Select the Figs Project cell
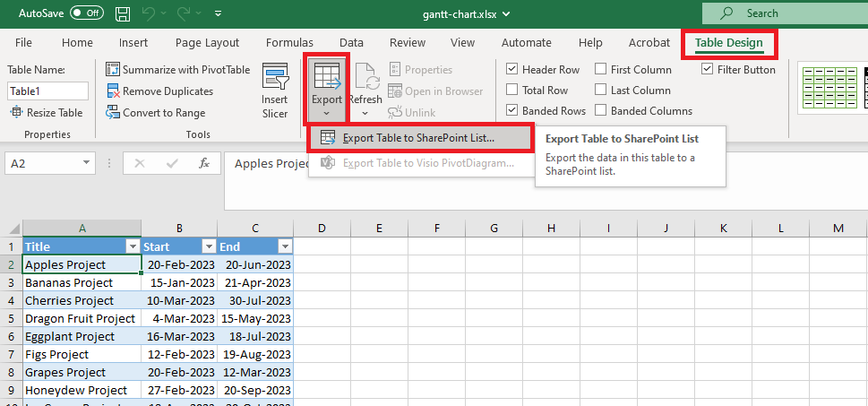This screenshot has height=406, width=868. [x=82, y=355]
